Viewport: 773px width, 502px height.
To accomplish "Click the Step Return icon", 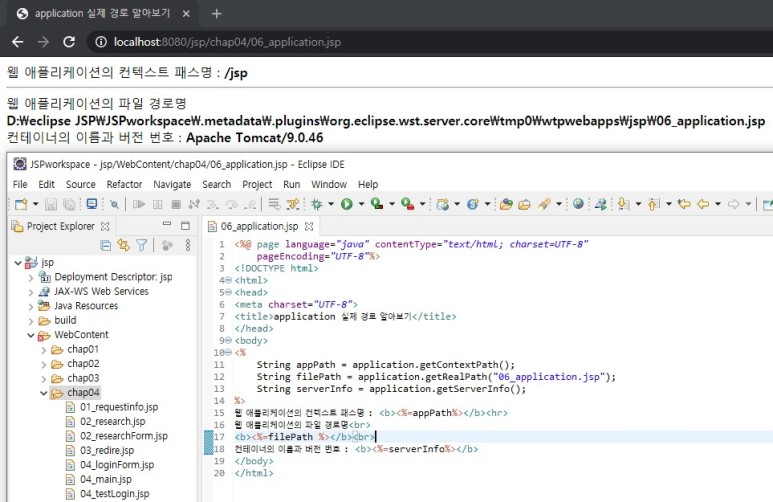I will pos(251,204).
